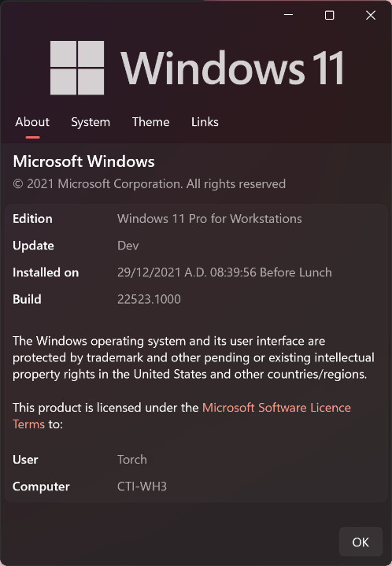Confirm with the OK button
This screenshot has width=392, height=566.
click(x=361, y=542)
